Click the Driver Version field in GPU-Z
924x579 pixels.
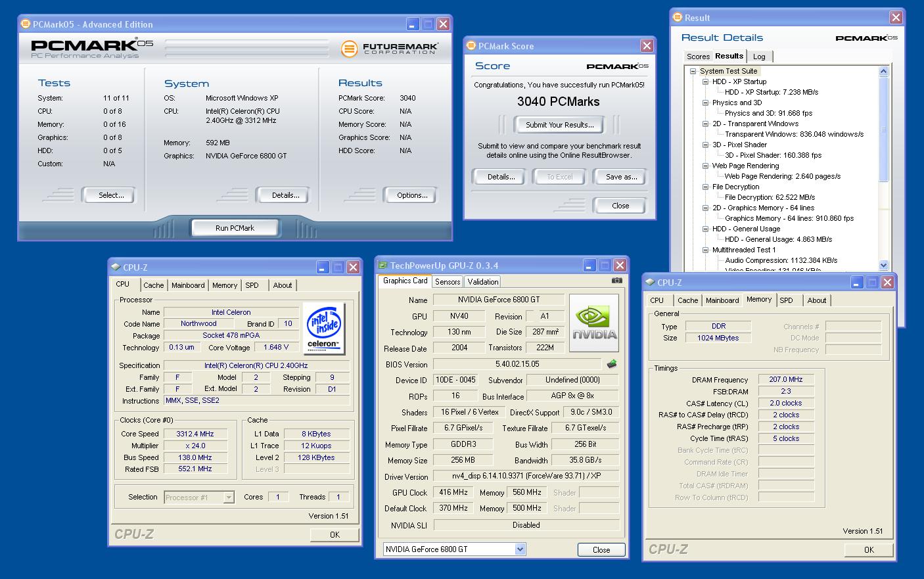(526, 476)
